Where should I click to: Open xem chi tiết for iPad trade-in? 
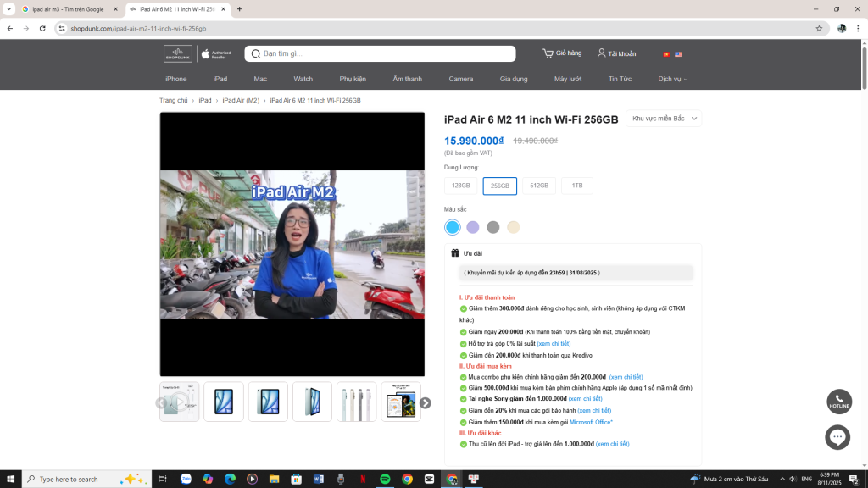click(x=612, y=444)
